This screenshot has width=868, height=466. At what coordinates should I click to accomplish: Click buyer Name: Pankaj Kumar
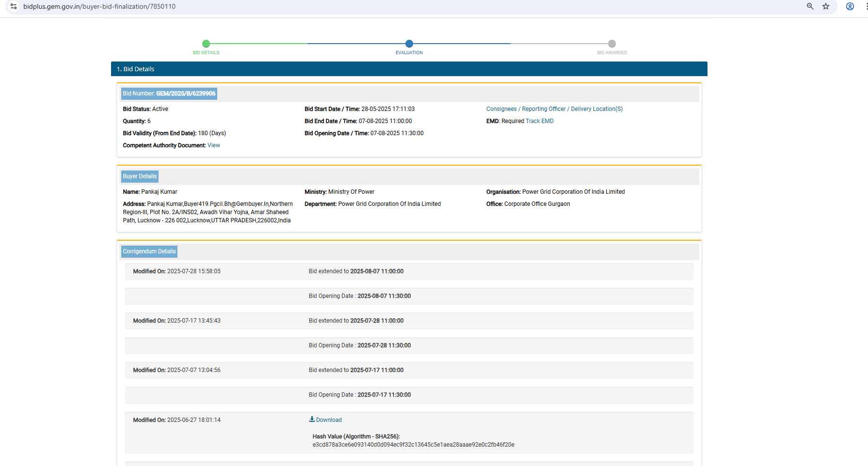coord(150,192)
